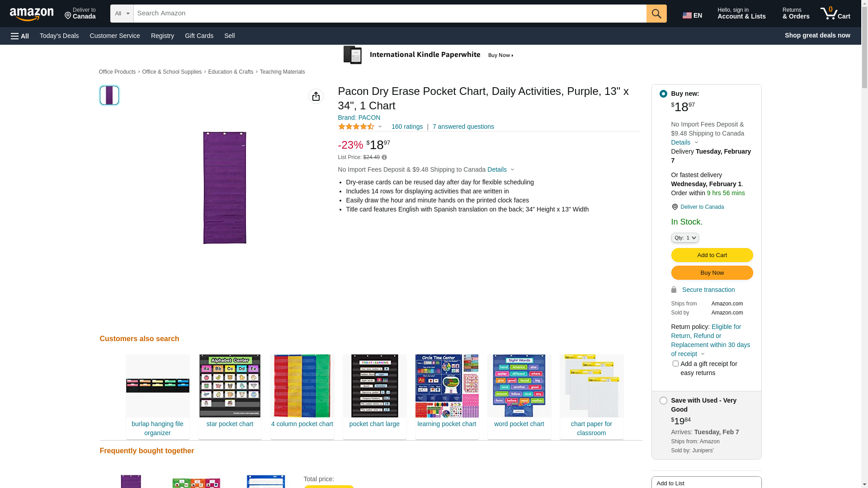Click the share icon on product image

316,96
